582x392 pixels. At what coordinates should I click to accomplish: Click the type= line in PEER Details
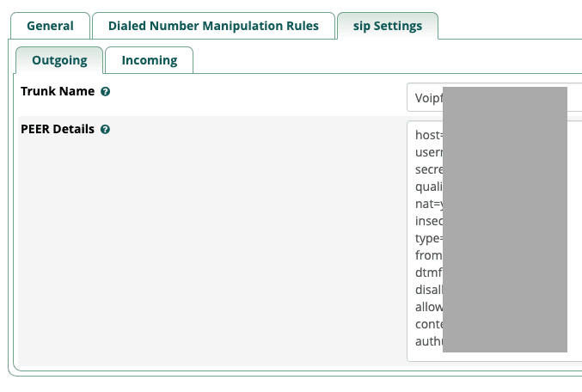[x=427, y=238]
